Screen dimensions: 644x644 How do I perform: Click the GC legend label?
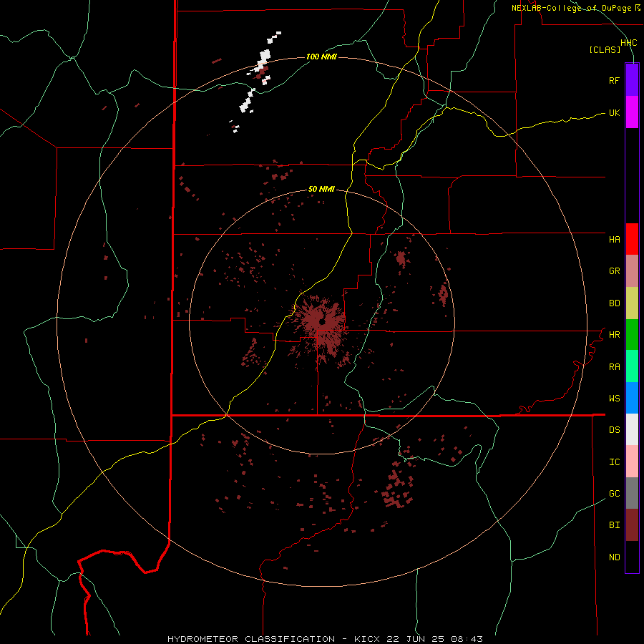[x=614, y=494]
